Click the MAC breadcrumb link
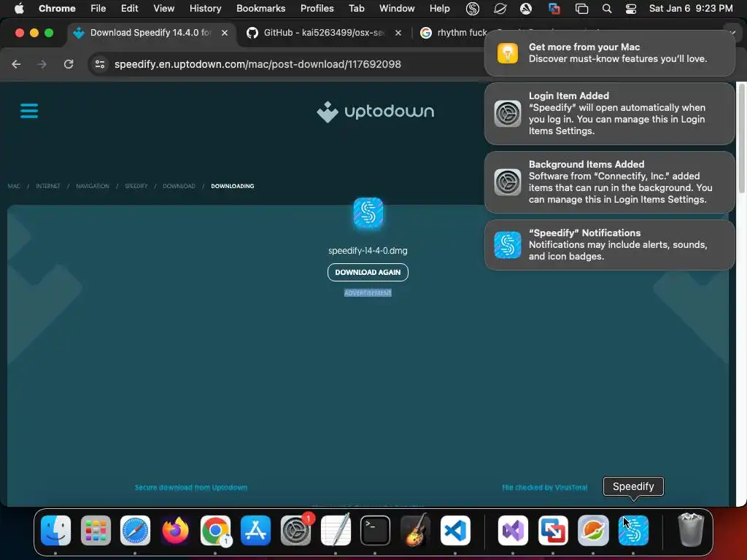Image resolution: width=747 pixels, height=560 pixels. point(14,186)
